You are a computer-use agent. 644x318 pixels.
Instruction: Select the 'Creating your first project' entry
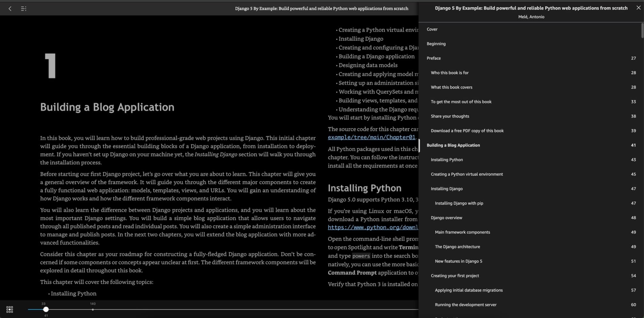455,275
